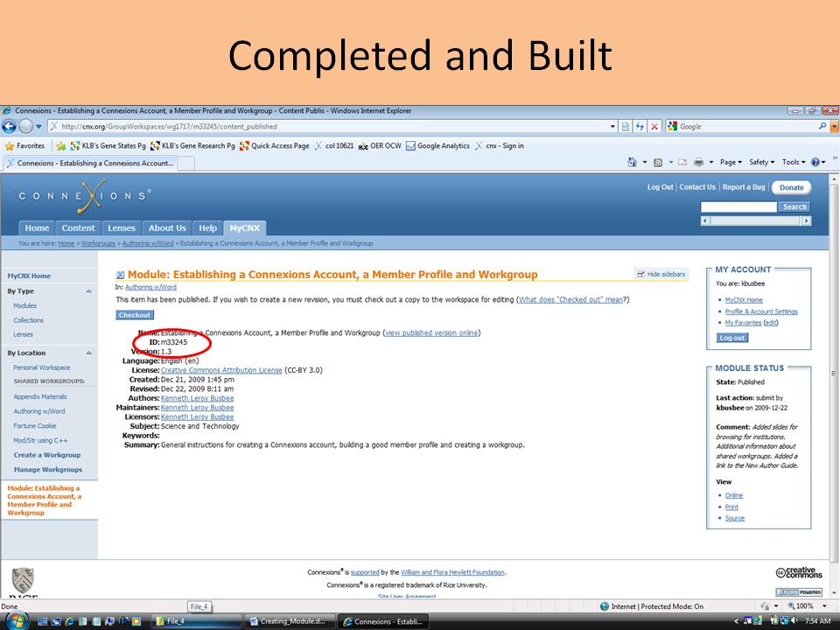Open the Favorites star button
Image resolution: width=840 pixels, height=630 pixels.
tap(24, 146)
